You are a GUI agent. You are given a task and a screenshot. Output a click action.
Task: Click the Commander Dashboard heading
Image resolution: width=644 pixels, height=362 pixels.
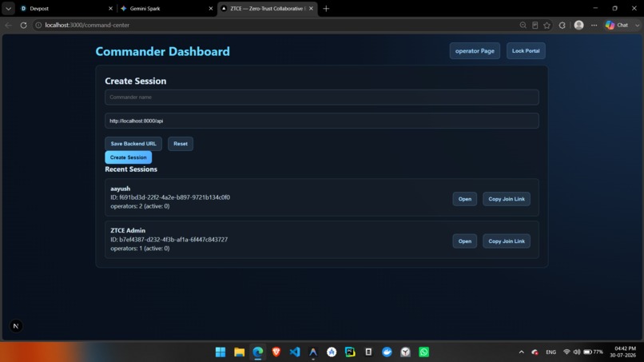pos(163,51)
